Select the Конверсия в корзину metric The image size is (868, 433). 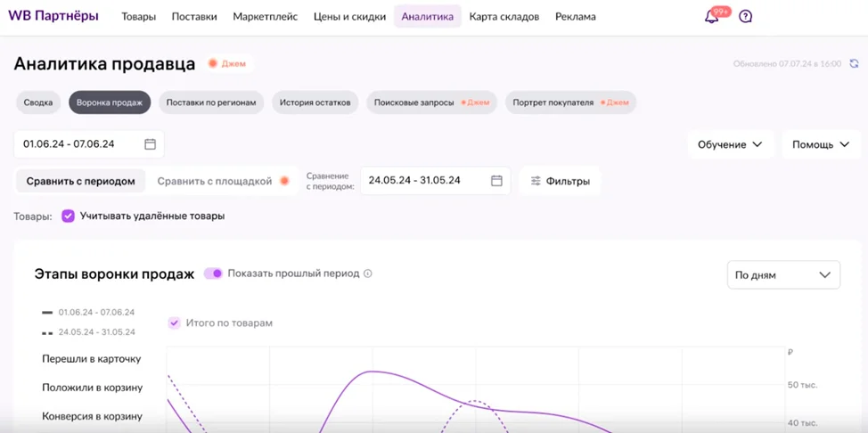pyautogui.click(x=93, y=416)
